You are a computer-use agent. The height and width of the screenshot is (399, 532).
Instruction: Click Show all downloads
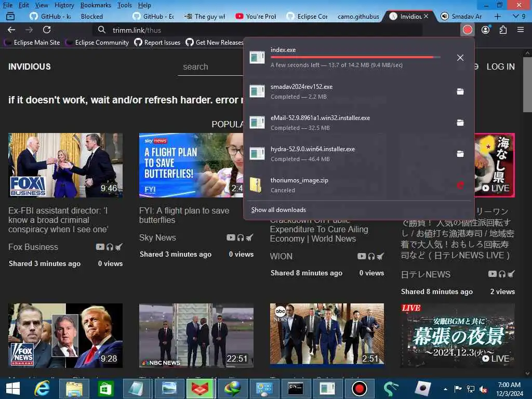(278, 210)
